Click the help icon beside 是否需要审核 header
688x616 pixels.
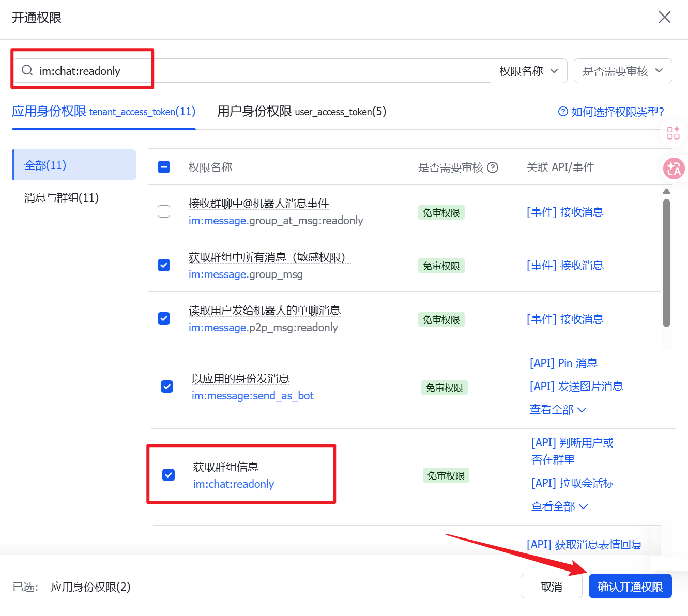[493, 167]
